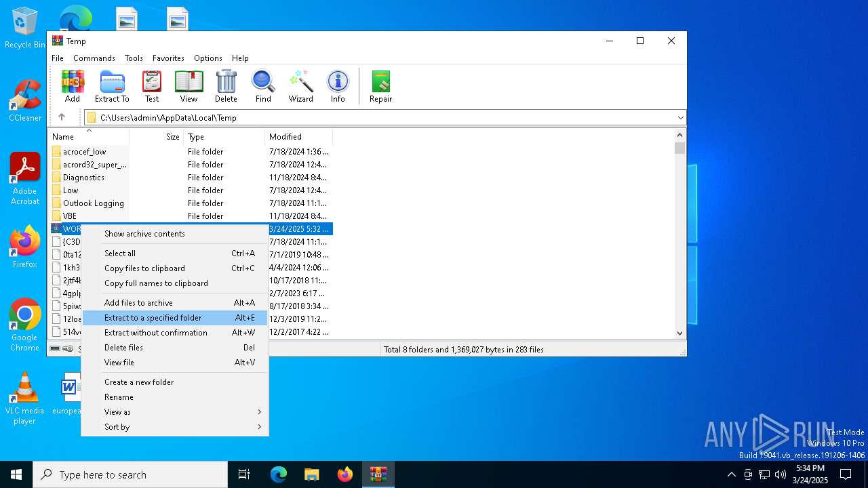Expand the Sort by submenu
This screenshot has width=868, height=488.
175,427
